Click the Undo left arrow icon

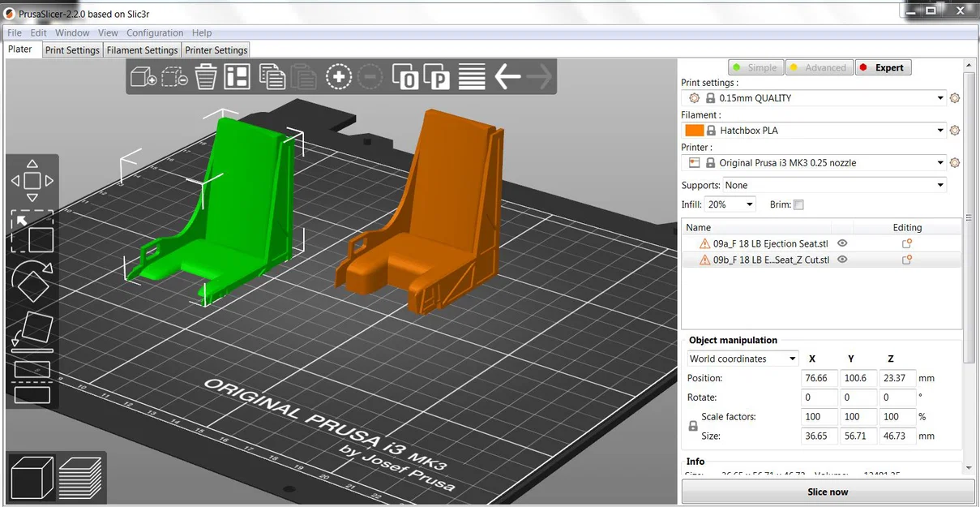pyautogui.click(x=507, y=77)
